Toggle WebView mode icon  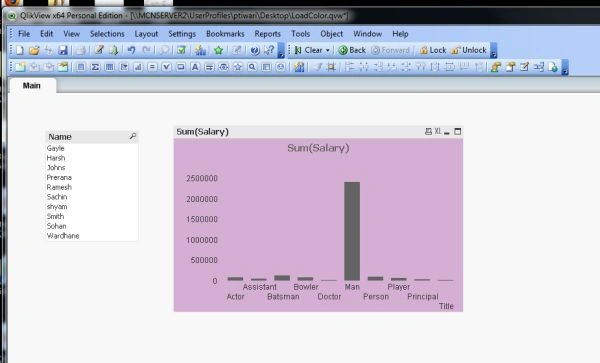click(x=553, y=67)
